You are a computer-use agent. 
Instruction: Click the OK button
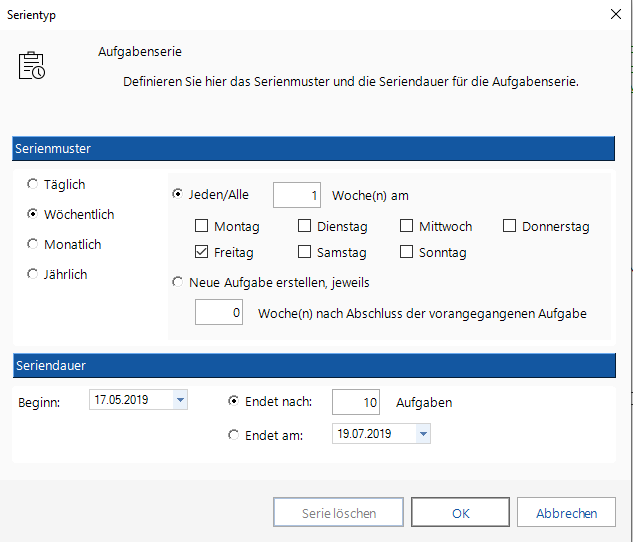click(460, 512)
